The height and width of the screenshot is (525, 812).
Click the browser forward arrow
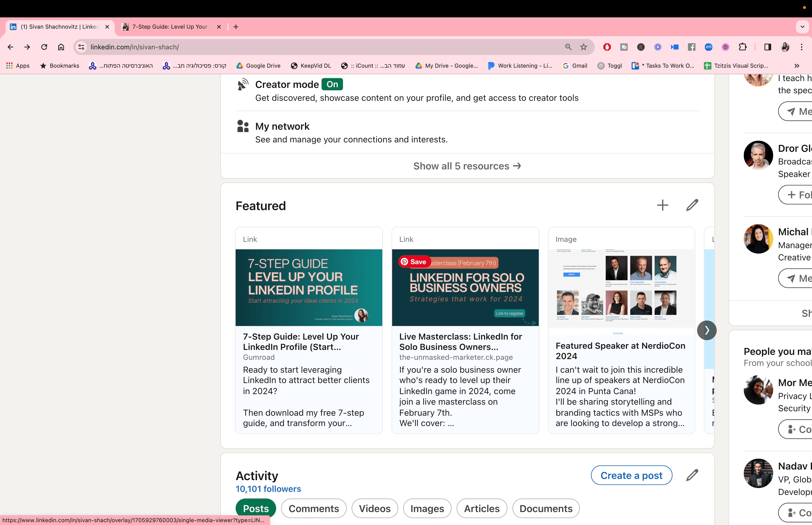pyautogui.click(x=27, y=47)
